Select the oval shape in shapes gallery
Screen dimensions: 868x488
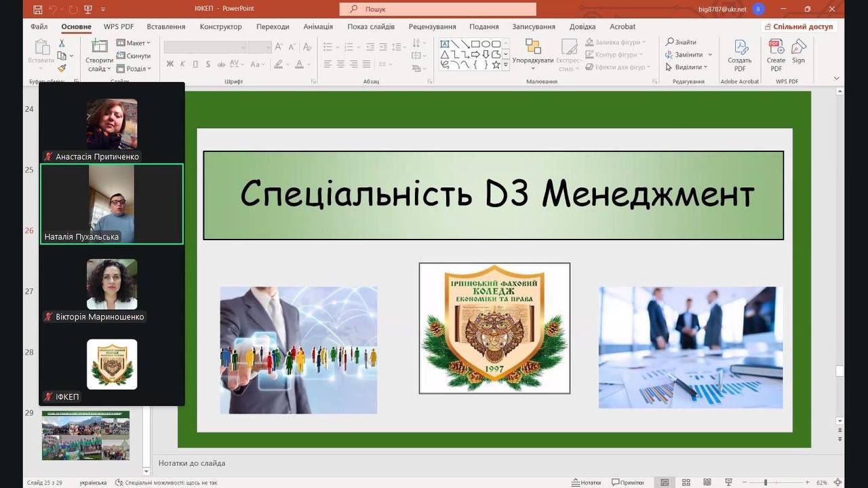click(x=486, y=44)
